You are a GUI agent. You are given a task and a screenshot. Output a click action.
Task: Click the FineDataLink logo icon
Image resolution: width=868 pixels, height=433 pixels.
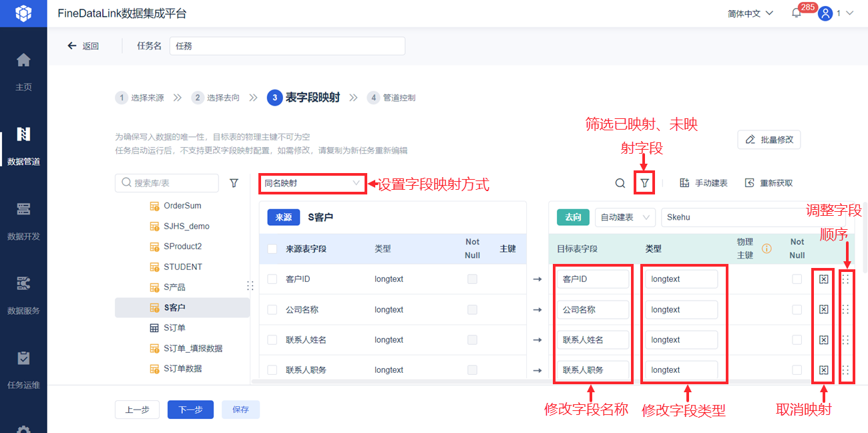[23, 13]
